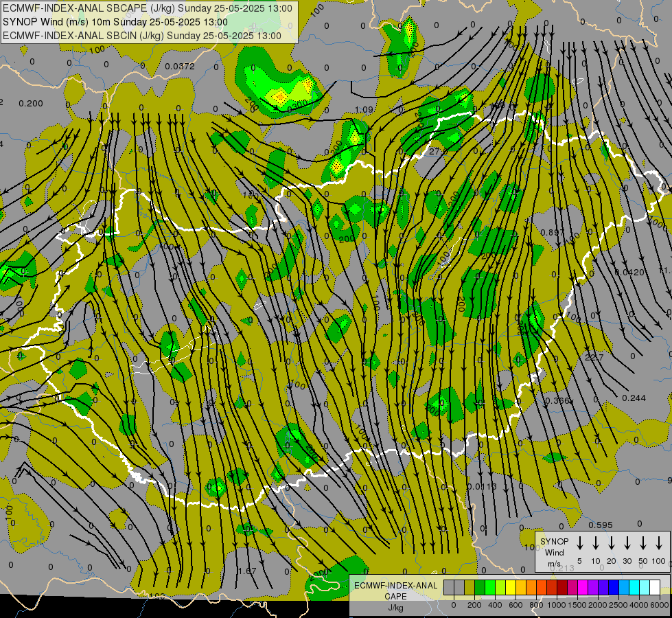Click the wind arrow above 100 in SYNOP legend
Screen dimensions: 672x618
click(659, 543)
